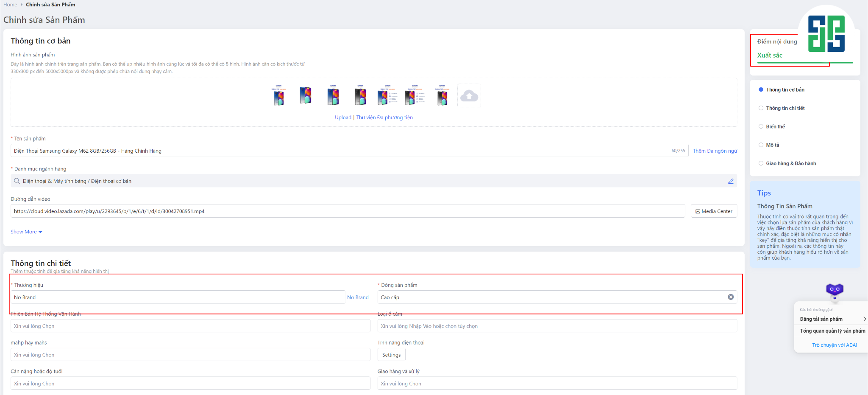This screenshot has height=395, width=868.
Task: Select the third product image thumbnail
Action: [333, 95]
